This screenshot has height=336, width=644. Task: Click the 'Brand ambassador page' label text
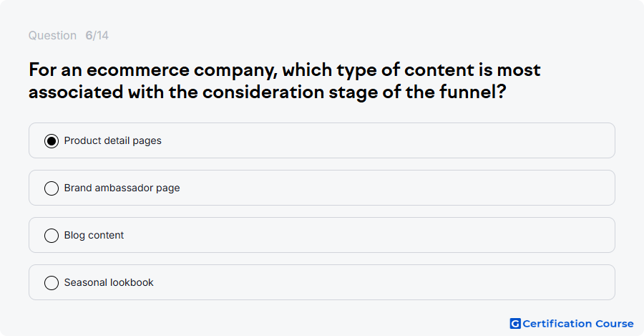(x=122, y=188)
